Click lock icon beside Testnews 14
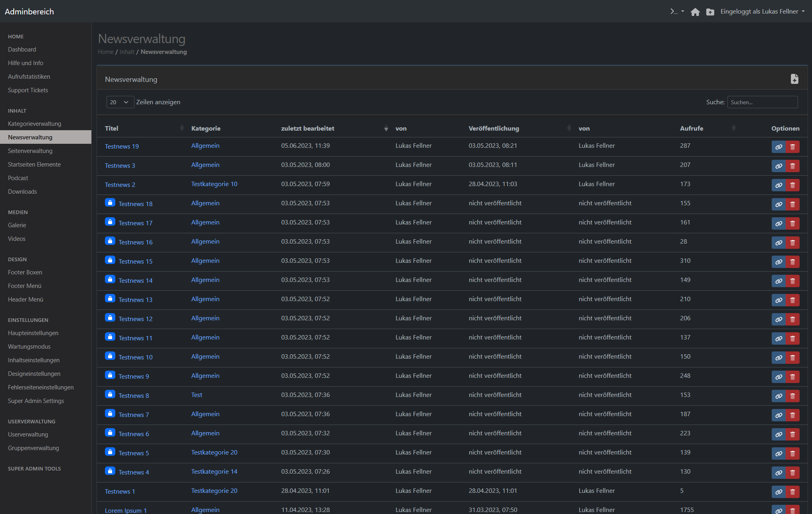Image resolution: width=812 pixels, height=514 pixels. (x=110, y=279)
